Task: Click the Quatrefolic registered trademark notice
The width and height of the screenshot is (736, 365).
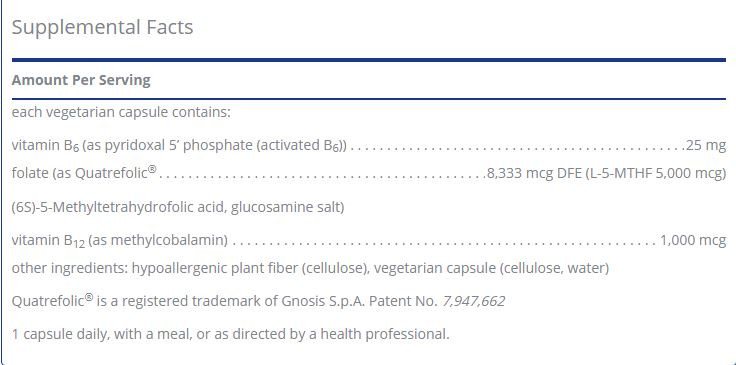Action: click(x=258, y=301)
